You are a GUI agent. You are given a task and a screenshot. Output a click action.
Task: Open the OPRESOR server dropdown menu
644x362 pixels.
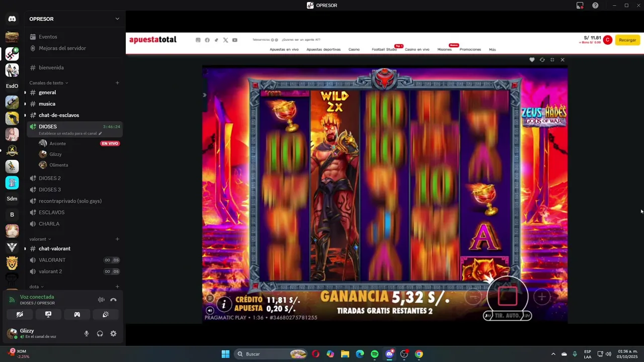[74, 19]
